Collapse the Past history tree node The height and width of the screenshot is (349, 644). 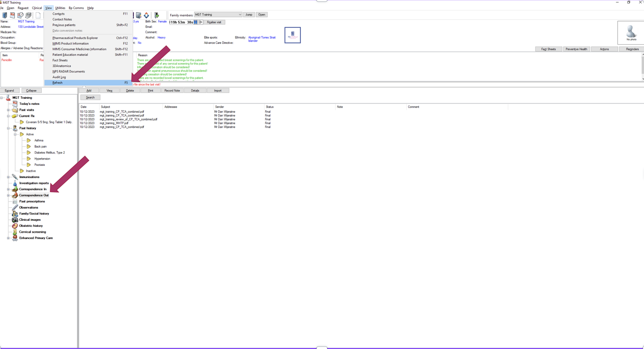click(x=8, y=128)
